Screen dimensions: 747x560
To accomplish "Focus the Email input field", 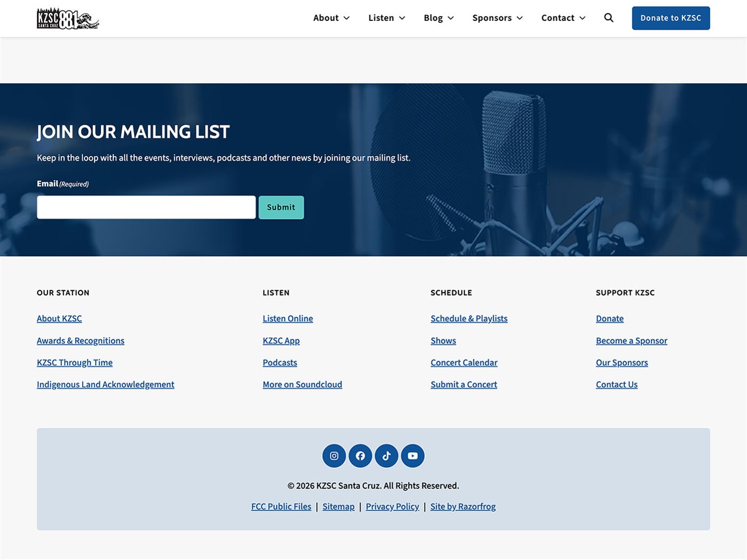I will coord(146,207).
